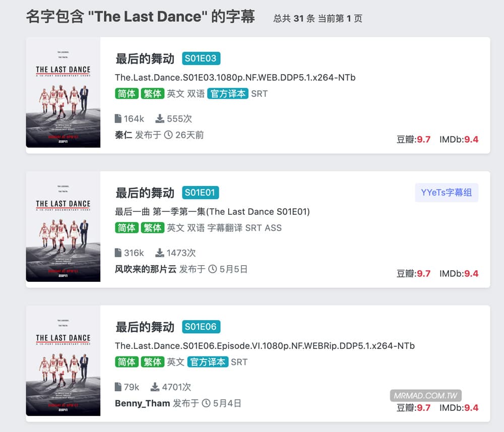504x432 pixels.
Task: Click file icon next to 79k
Action: click(118, 387)
